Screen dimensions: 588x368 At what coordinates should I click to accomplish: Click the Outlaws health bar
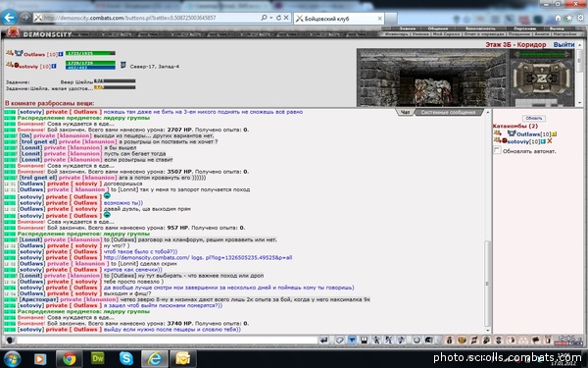pos(90,53)
